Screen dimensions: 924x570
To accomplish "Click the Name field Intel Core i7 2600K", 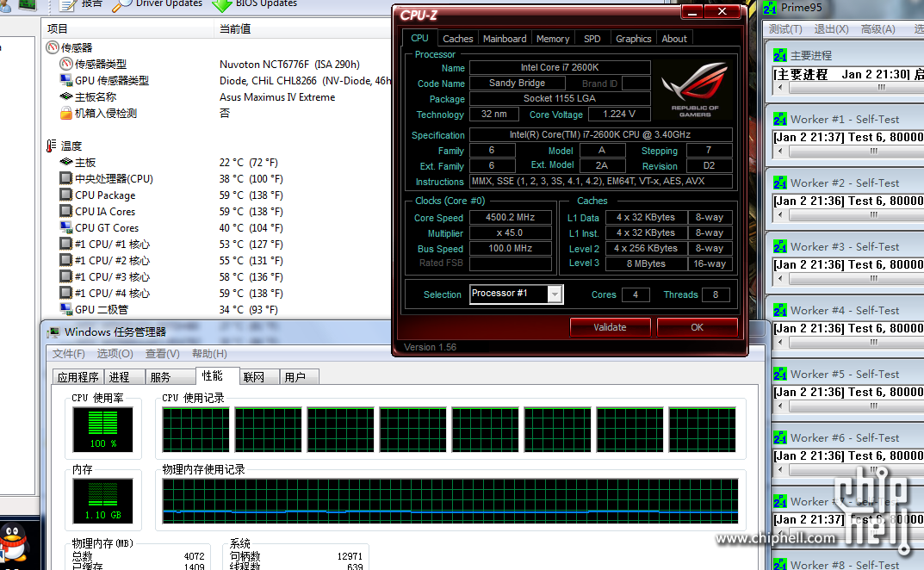I will tap(560, 68).
